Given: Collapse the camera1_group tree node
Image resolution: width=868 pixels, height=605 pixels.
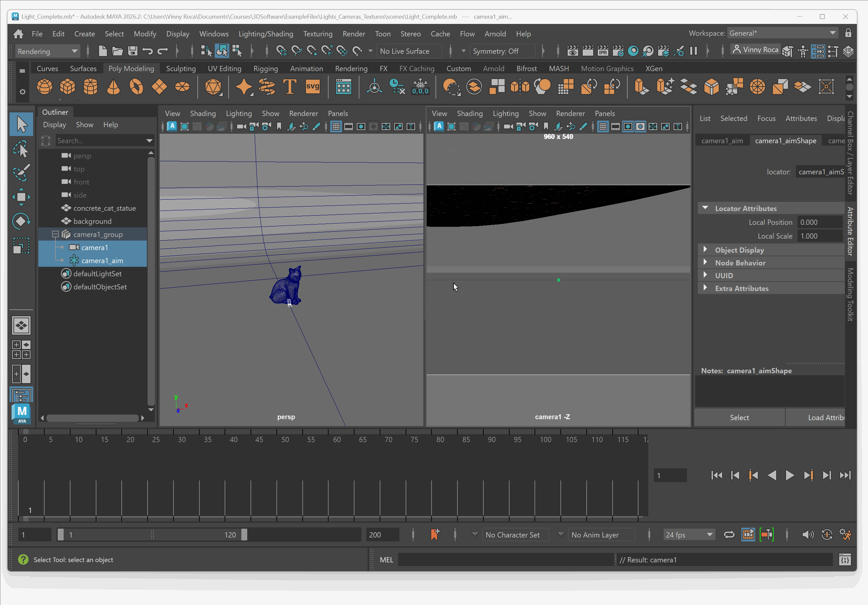Looking at the screenshot, I should (x=55, y=234).
